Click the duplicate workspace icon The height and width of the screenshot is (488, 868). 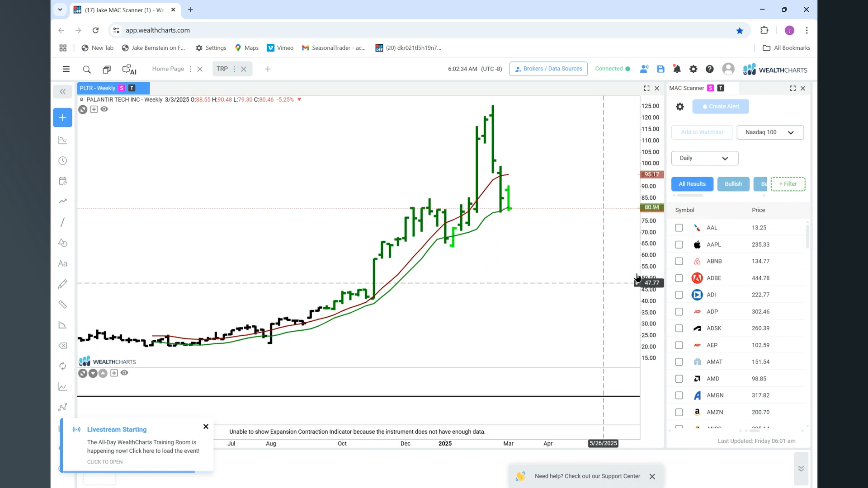pyautogui.click(x=107, y=69)
